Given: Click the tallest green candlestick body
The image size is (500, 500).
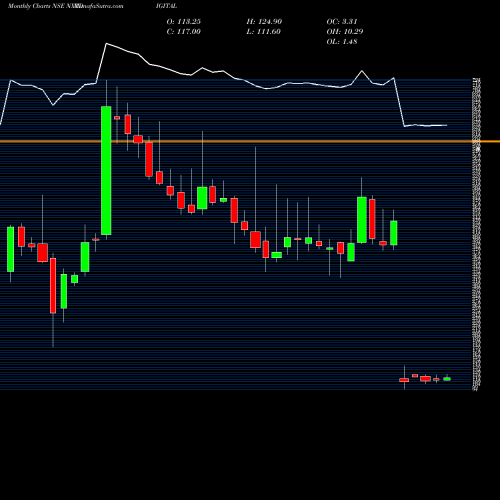Looking at the screenshot, I should (x=106, y=170).
